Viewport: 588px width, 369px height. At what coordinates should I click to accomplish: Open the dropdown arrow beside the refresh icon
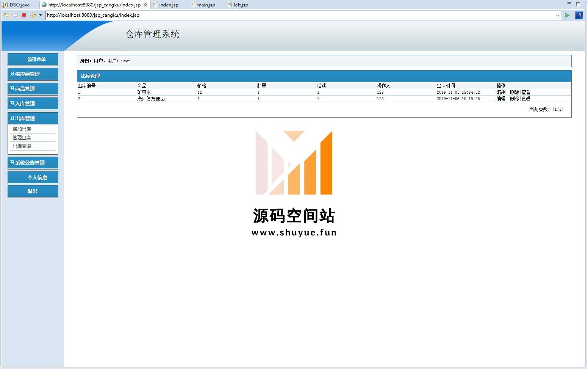[x=40, y=15]
